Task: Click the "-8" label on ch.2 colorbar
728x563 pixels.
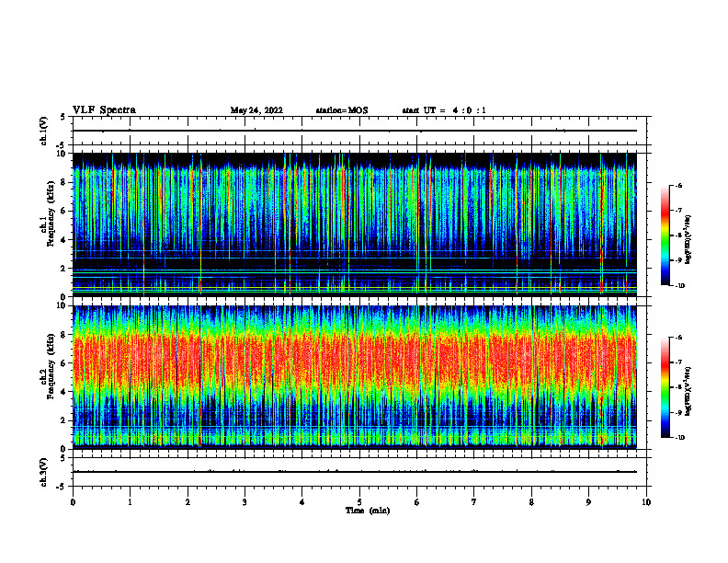Action: (x=678, y=387)
